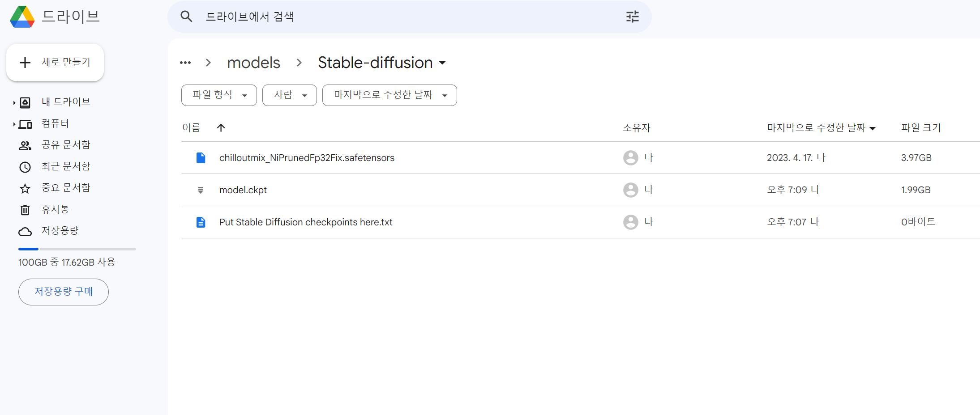Viewport: 980px width, 415px height.
Task: Click owner avatar in chilloutmix row
Action: (631, 158)
